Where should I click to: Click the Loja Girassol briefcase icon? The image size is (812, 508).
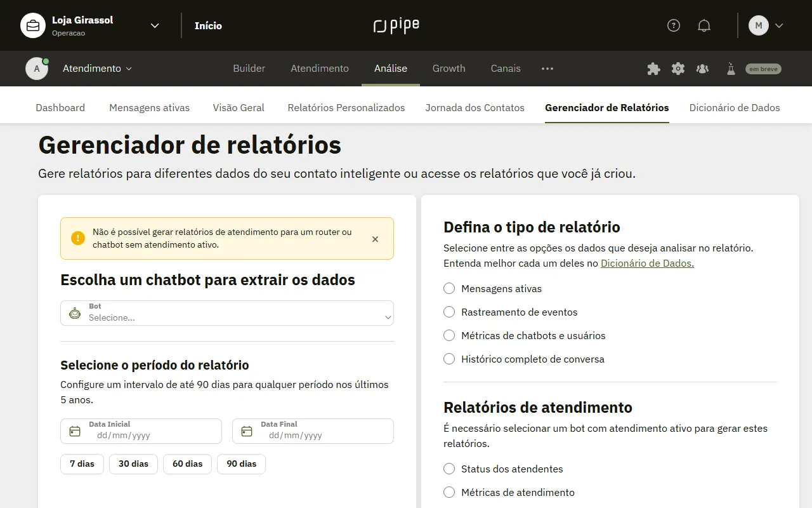(33, 25)
